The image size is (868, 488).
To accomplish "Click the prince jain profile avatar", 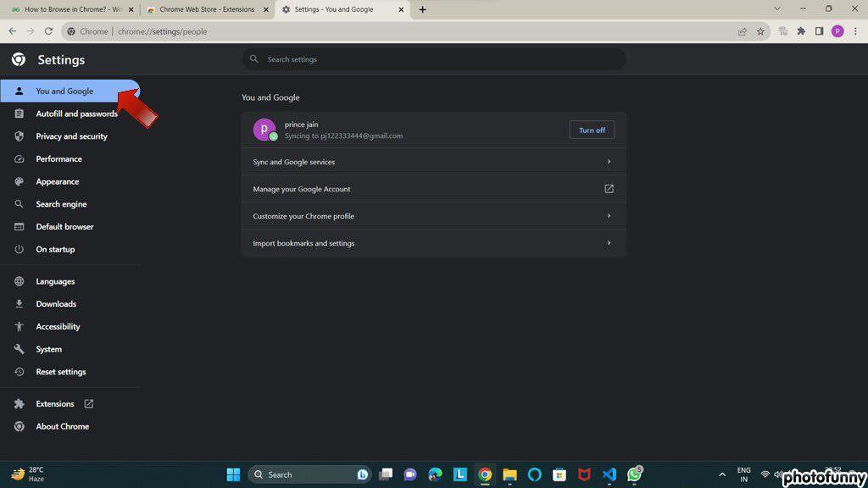I will point(264,130).
